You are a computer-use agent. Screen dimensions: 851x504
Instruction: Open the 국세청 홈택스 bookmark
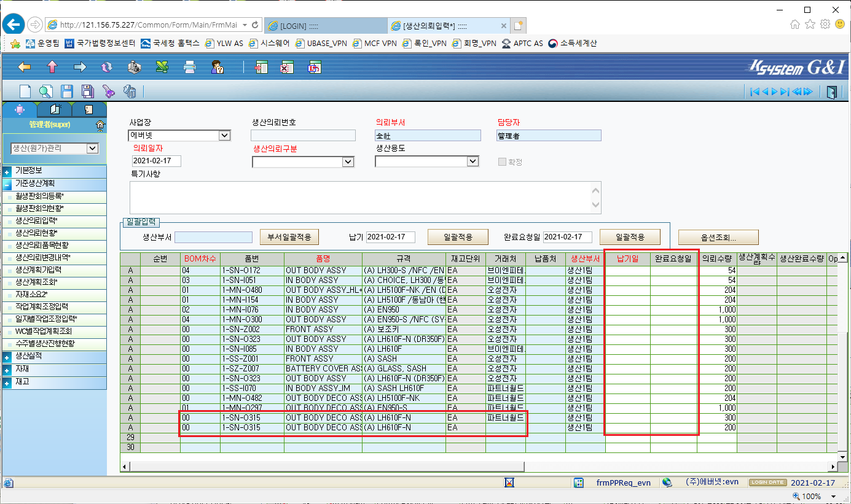click(x=170, y=44)
